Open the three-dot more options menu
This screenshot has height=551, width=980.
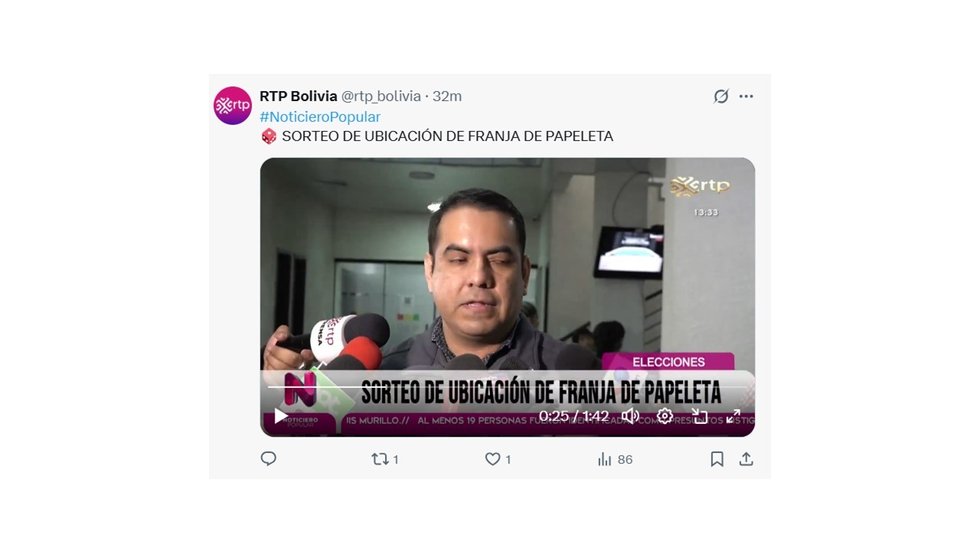[x=746, y=96]
